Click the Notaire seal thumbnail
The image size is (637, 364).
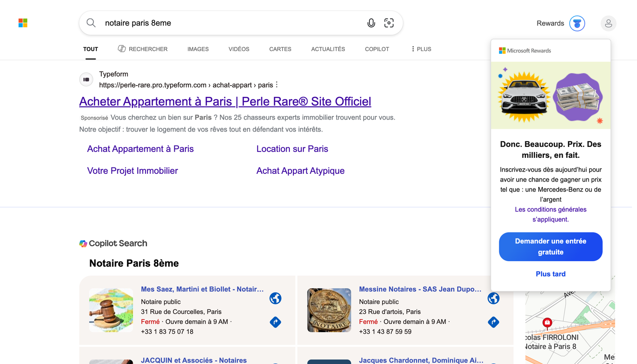coord(329,310)
